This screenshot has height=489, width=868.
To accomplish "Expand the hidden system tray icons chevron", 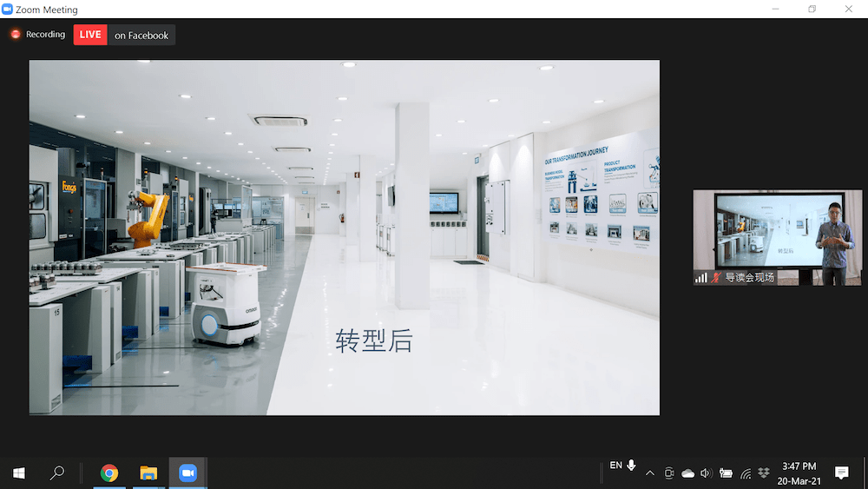I will coord(650,473).
